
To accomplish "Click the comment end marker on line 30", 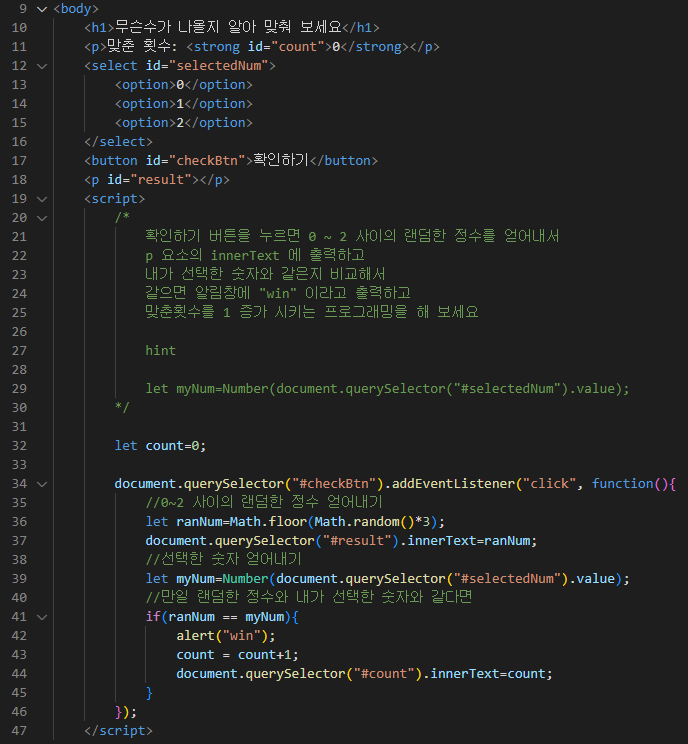I will point(122,407).
